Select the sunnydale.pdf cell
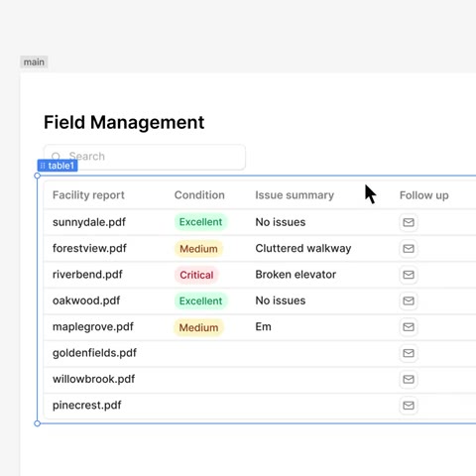The image size is (476, 476). 89,222
